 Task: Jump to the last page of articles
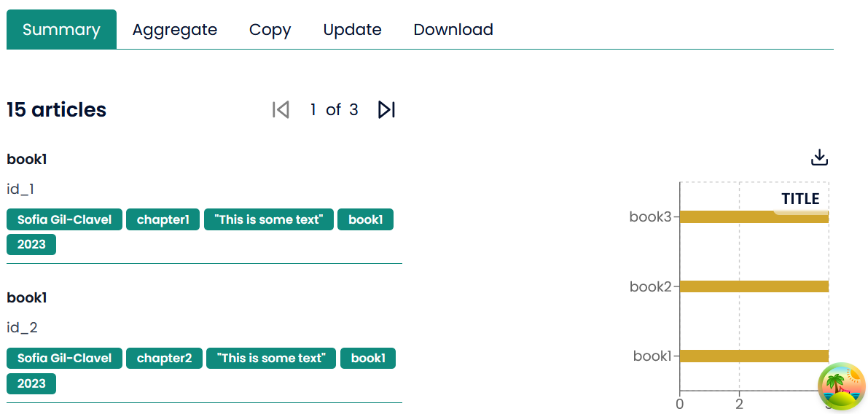click(x=386, y=110)
